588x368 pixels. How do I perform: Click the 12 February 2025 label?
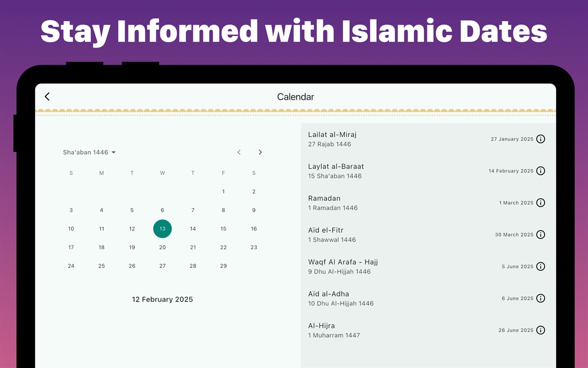(162, 299)
